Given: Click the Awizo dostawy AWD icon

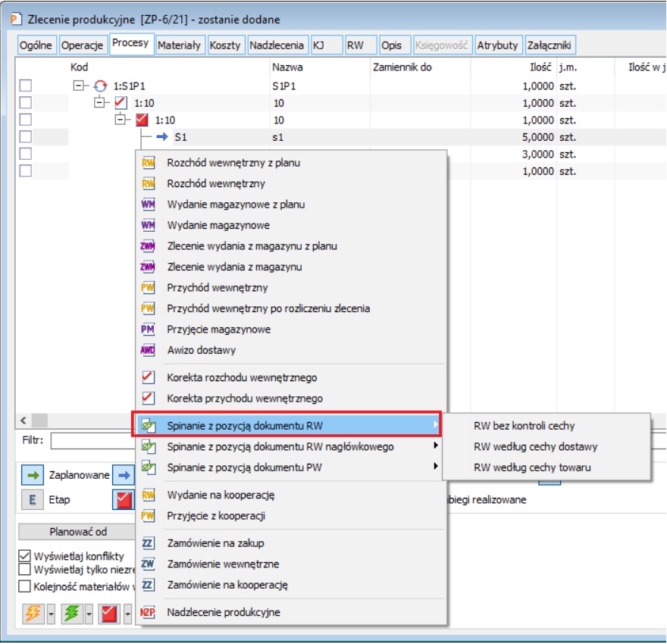Looking at the screenshot, I should [149, 351].
